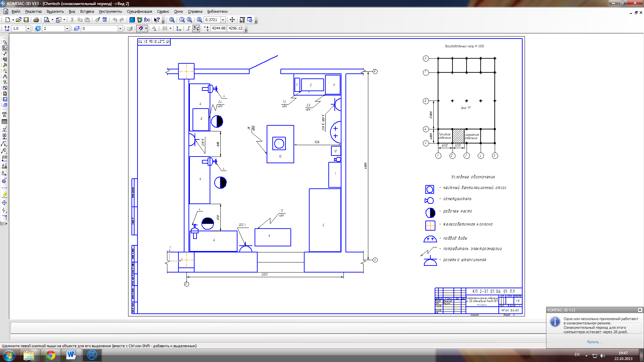Expand the left toolbar overflow arrow

[x=6, y=224]
